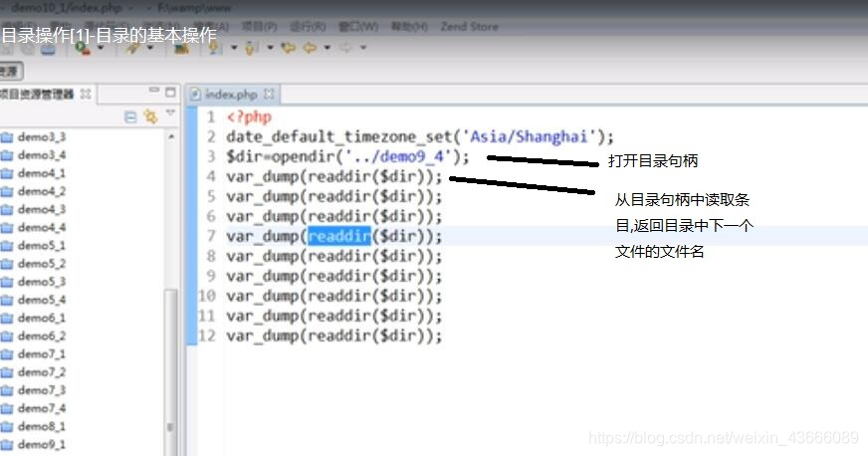This screenshot has width=868, height=456.
Task: Click the highlighted 'readdir' on line 7
Action: 339,236
